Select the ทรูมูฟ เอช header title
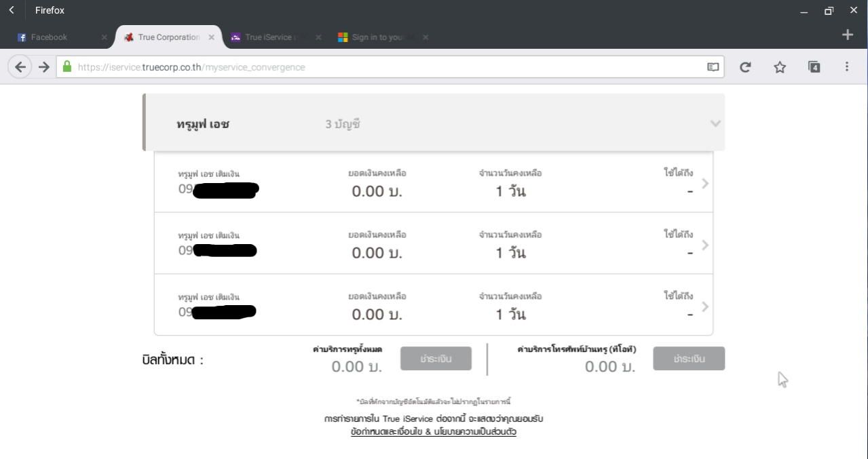868x459 pixels. [x=202, y=124]
